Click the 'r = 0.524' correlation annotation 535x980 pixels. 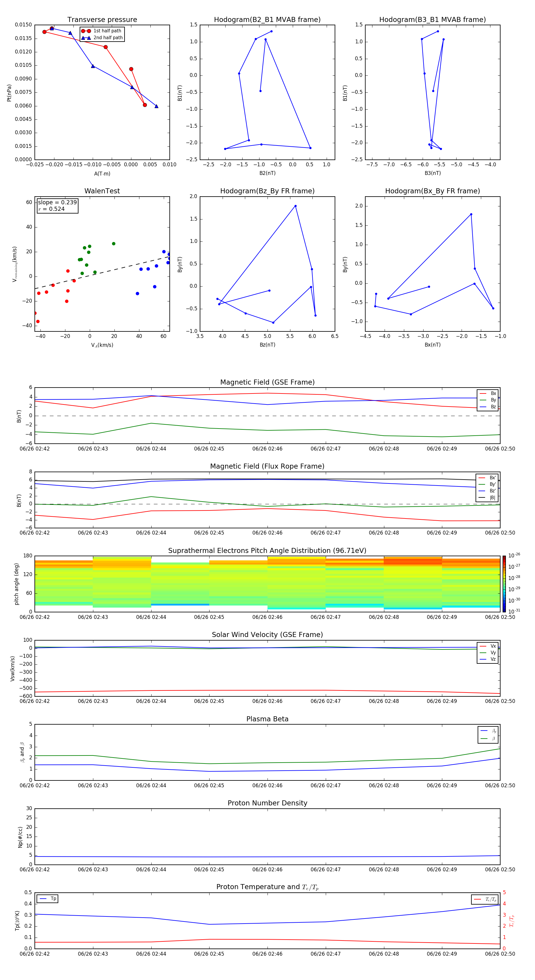[52, 209]
